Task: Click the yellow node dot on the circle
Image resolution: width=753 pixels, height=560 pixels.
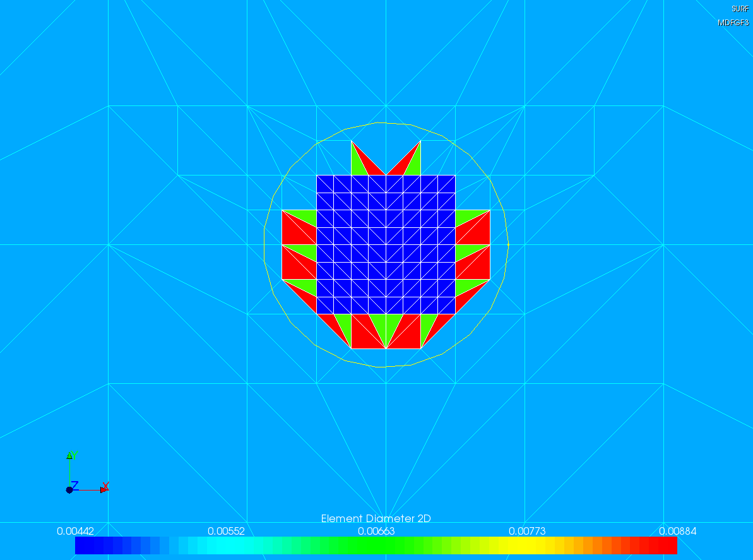Action: coord(508,244)
